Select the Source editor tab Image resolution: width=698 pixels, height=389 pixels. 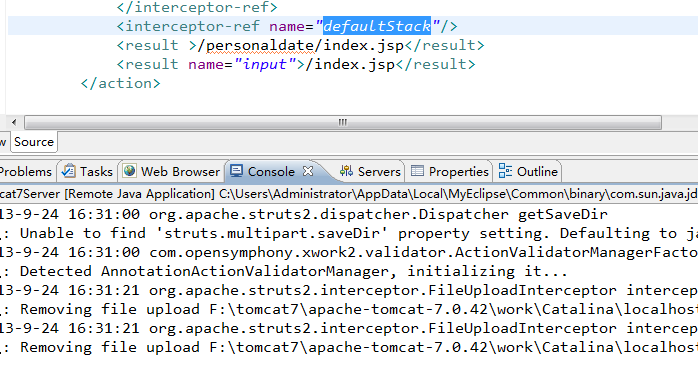[34, 142]
